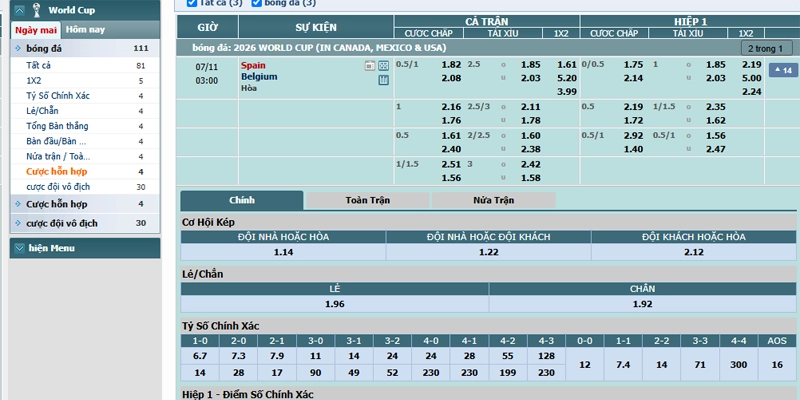Pick correct score odds 199
800x400 pixels.
[508, 373]
